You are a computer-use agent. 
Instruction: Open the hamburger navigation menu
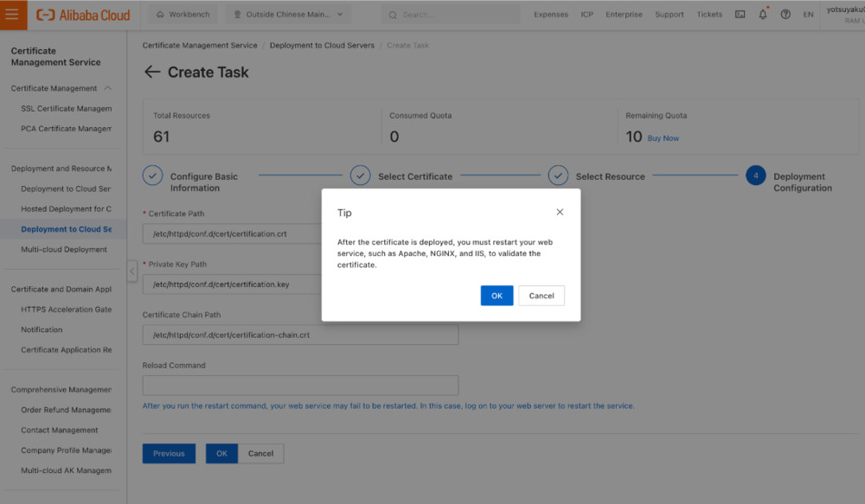point(12,15)
